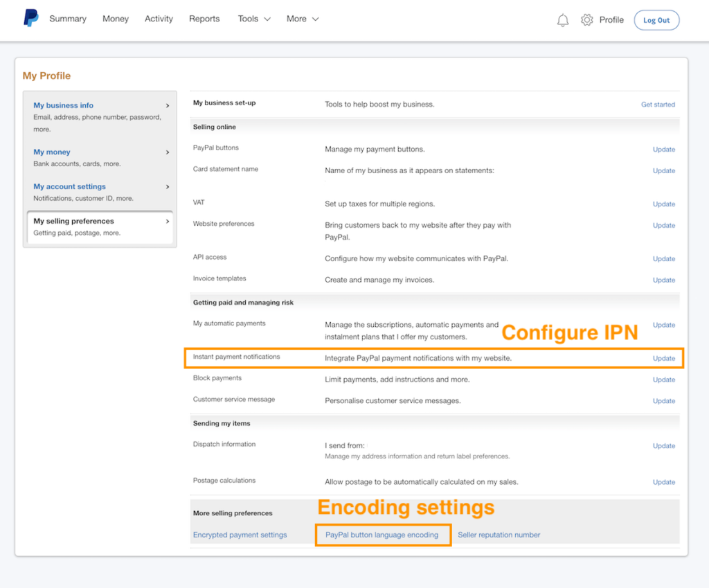
Task: Open the Reports menu item
Action: pos(204,19)
